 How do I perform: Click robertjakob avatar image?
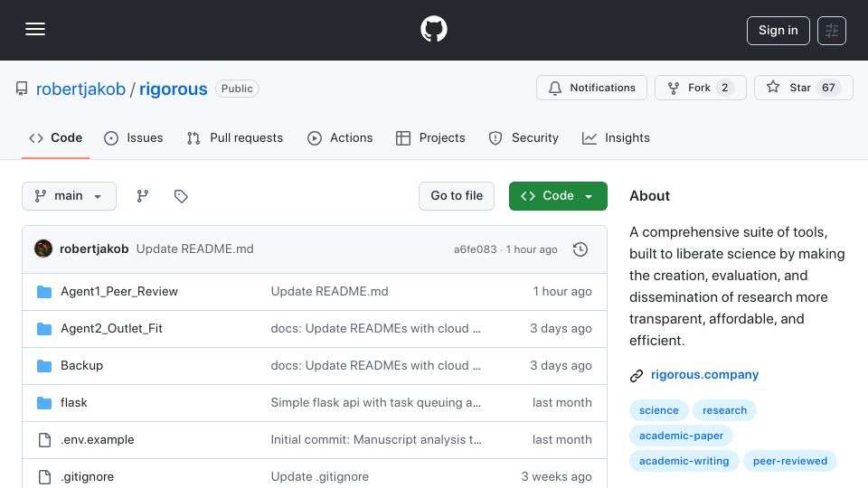pos(43,249)
